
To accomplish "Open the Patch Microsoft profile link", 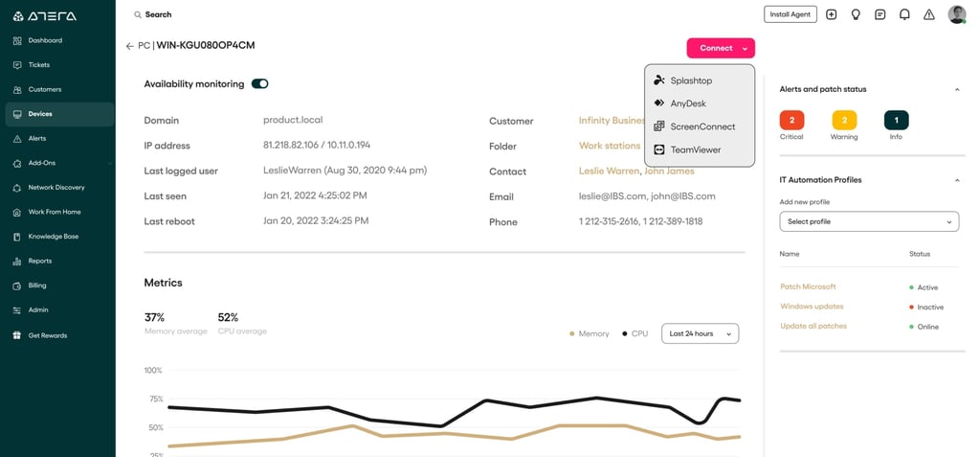I will [808, 286].
